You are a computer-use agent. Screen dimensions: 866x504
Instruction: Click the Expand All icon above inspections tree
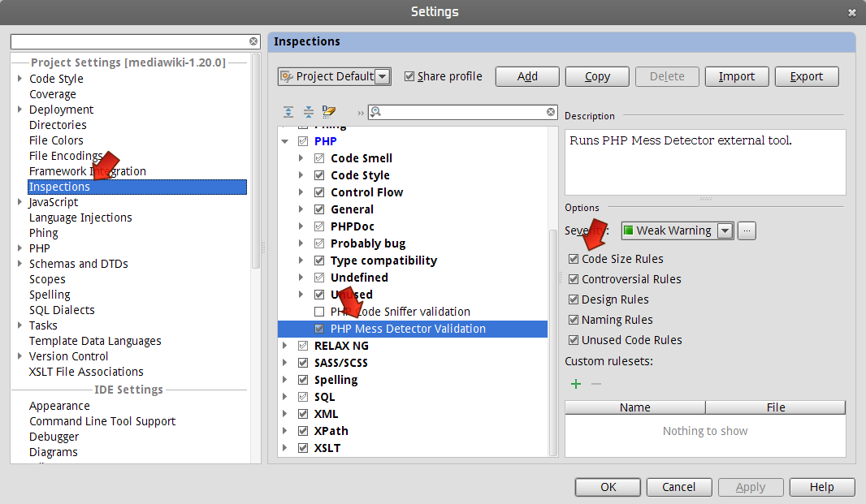(x=288, y=112)
